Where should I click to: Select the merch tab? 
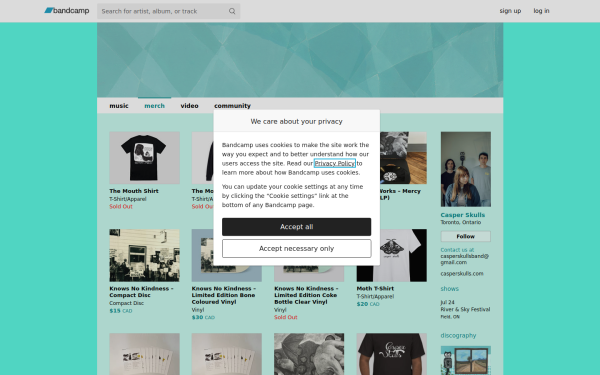pyautogui.click(x=155, y=106)
